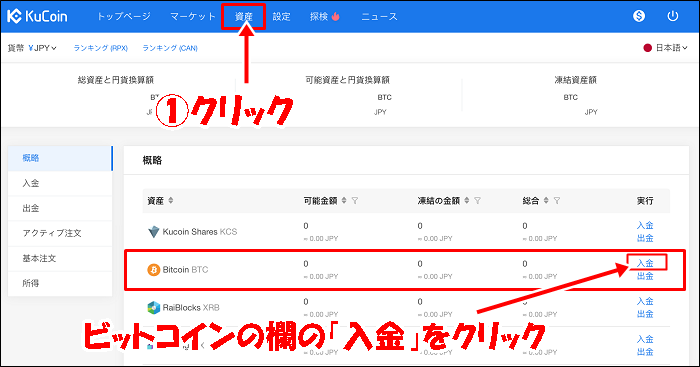Screen dimensions: 700x367
Task: Sort by the 可能金額 column arrows
Action: pyautogui.click(x=344, y=200)
